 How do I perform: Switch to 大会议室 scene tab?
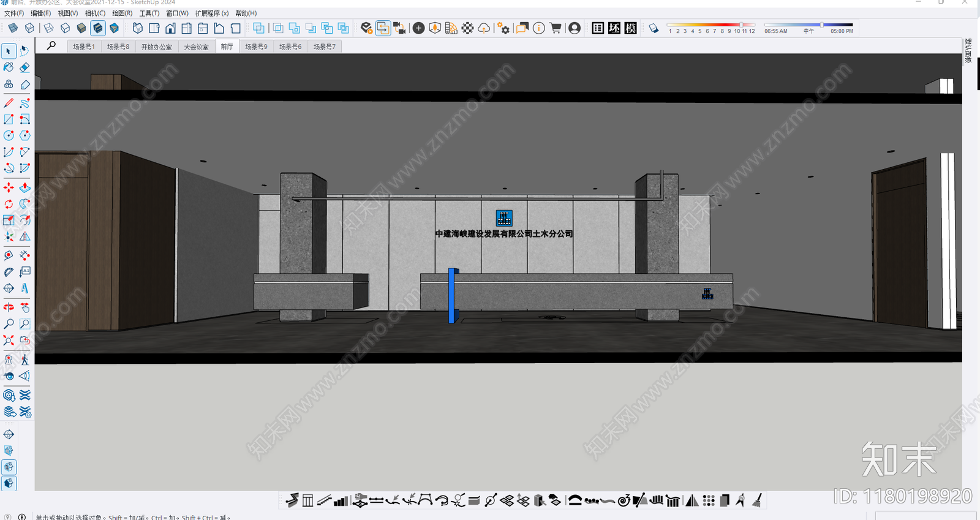[x=197, y=47]
